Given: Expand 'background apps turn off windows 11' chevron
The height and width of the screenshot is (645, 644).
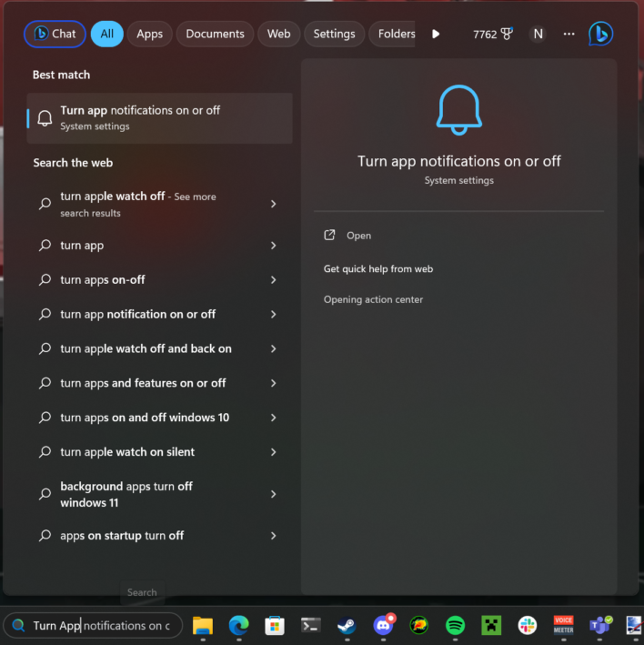Looking at the screenshot, I should click(274, 494).
